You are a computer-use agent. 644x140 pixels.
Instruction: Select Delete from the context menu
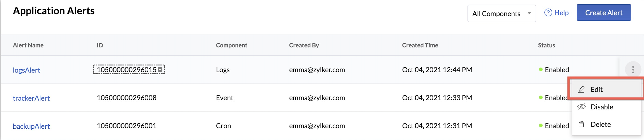(x=601, y=125)
